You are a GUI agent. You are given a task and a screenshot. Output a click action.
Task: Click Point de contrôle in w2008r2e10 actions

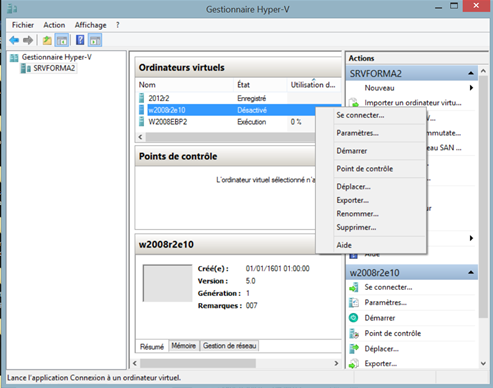coord(393,333)
